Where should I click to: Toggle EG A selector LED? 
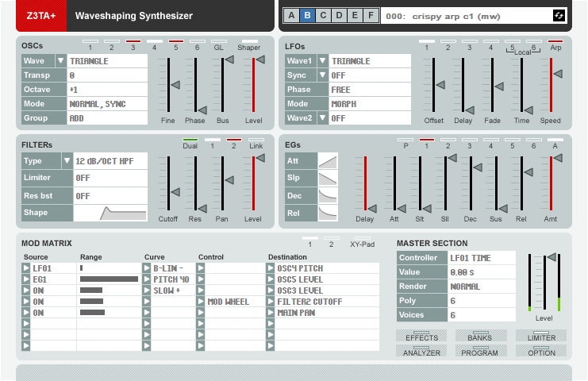coord(555,140)
